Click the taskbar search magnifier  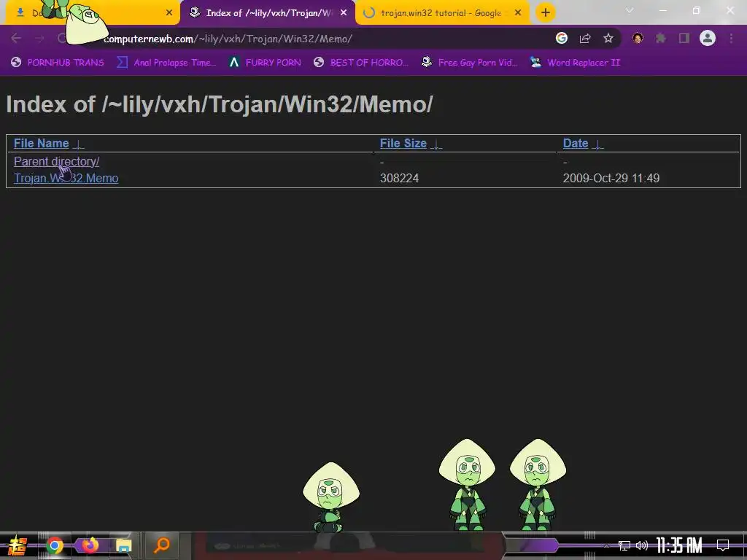[162, 545]
